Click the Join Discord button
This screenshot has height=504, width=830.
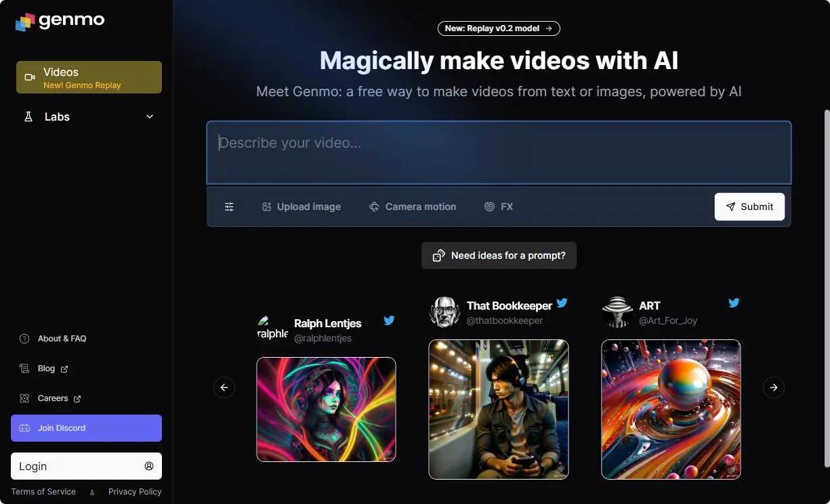[x=86, y=428]
